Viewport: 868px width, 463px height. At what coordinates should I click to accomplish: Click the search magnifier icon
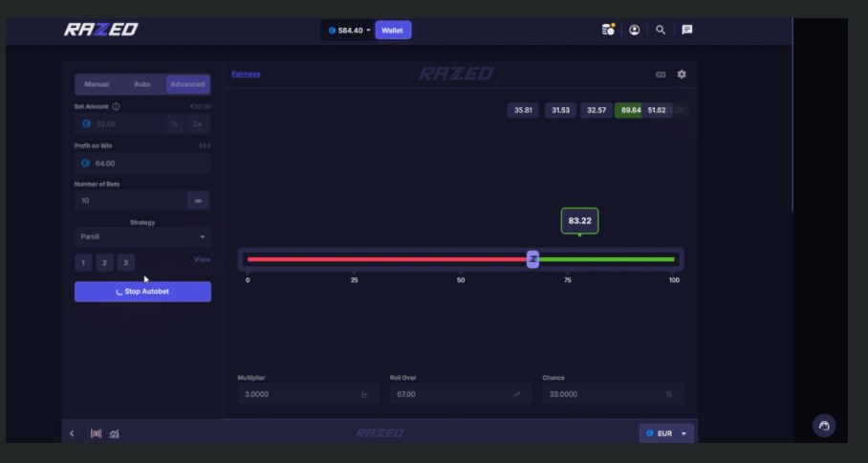click(x=661, y=30)
